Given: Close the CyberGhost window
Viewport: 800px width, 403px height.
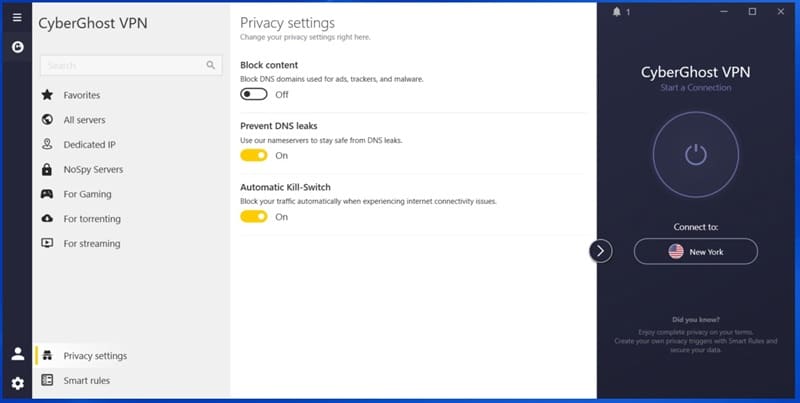Looking at the screenshot, I should pyautogui.click(x=781, y=12).
